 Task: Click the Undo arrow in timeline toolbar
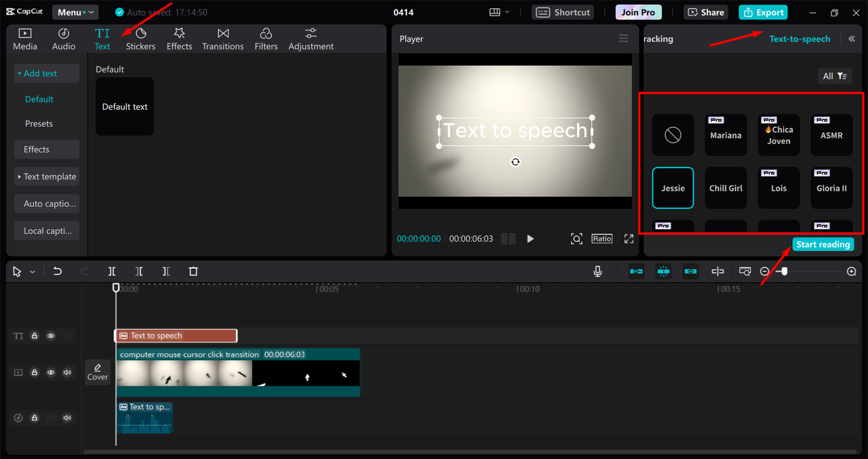pyautogui.click(x=58, y=271)
